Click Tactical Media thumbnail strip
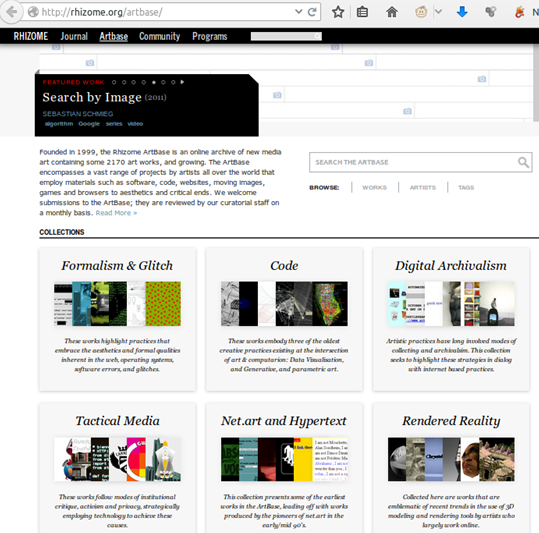Viewport: 539px width, 533px height. 117,459
